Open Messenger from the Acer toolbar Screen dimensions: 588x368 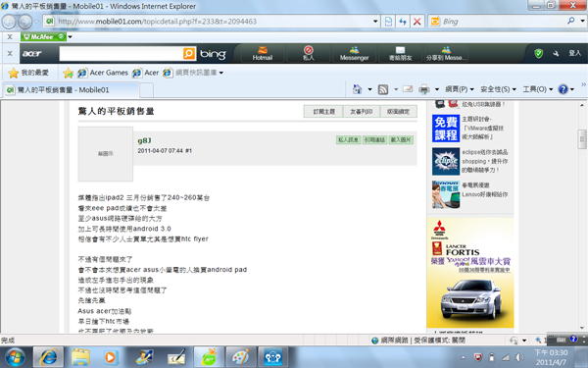(354, 54)
